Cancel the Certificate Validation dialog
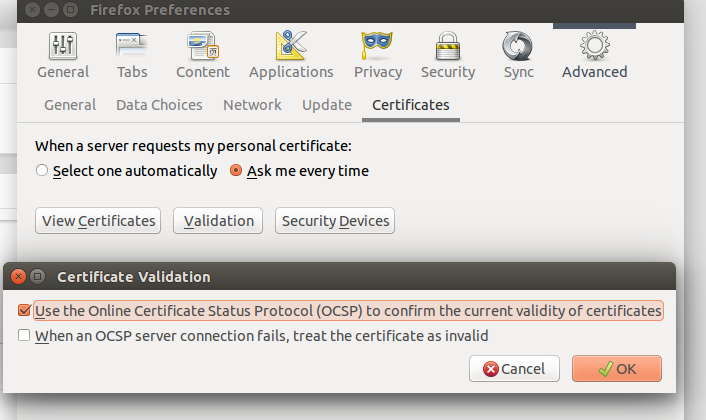 point(514,369)
